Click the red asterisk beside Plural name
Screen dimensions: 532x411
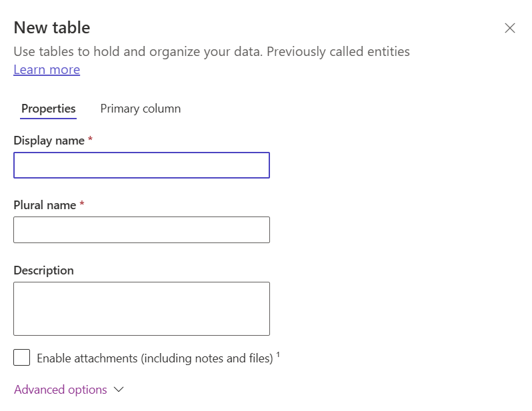point(82,203)
